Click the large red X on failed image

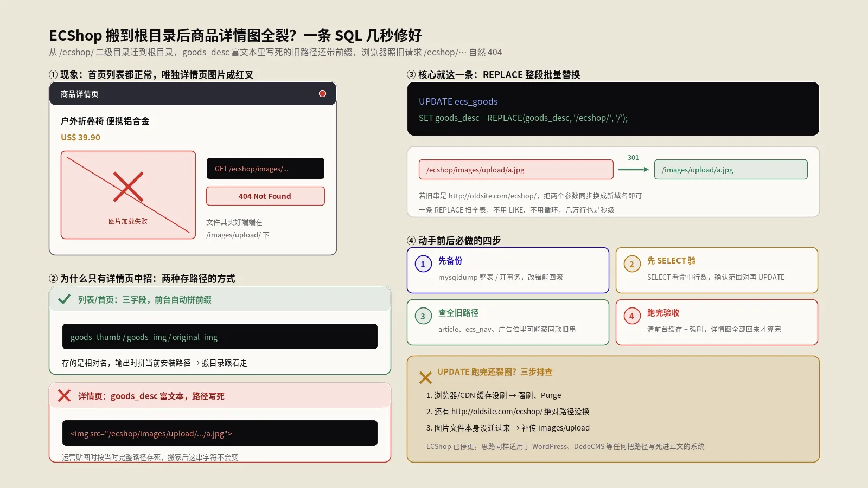click(x=128, y=187)
